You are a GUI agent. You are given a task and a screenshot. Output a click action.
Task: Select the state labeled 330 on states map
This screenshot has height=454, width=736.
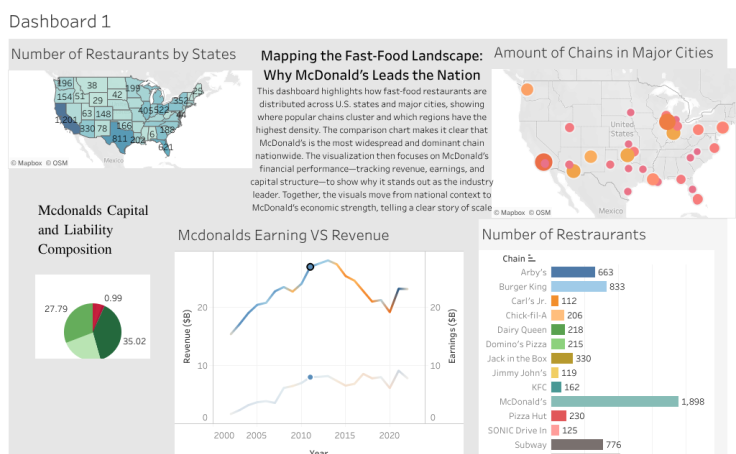coord(87,128)
